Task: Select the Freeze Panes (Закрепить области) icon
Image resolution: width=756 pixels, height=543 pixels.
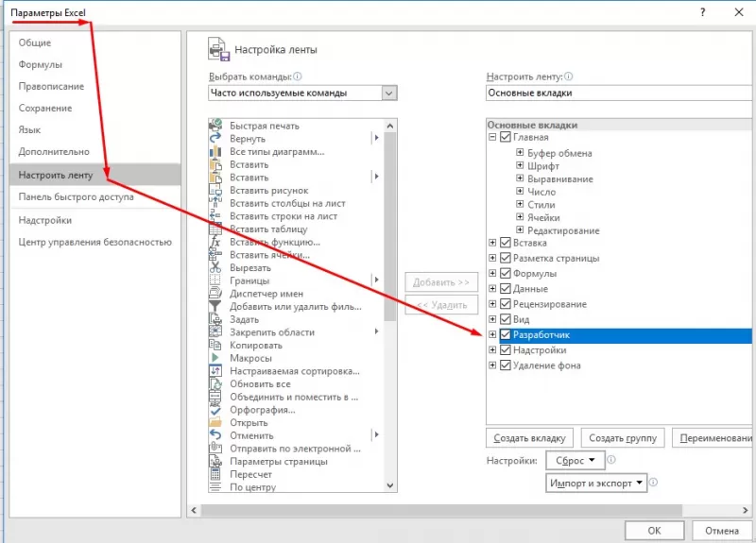Action: [215, 332]
